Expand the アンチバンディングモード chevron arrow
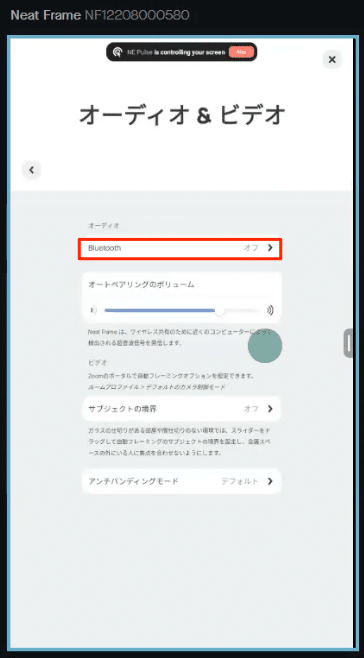This screenshot has height=658, width=364. 270,481
